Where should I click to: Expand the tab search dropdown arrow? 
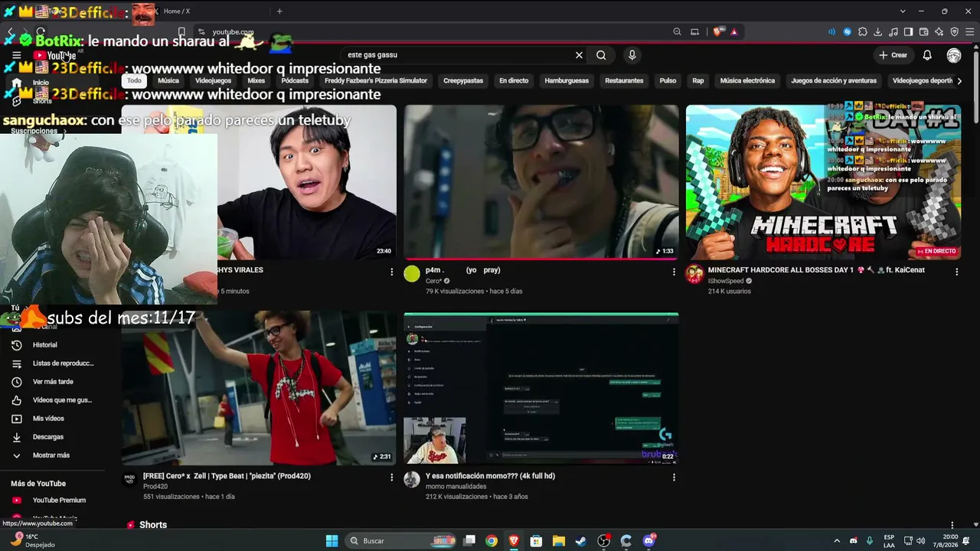[903, 11]
